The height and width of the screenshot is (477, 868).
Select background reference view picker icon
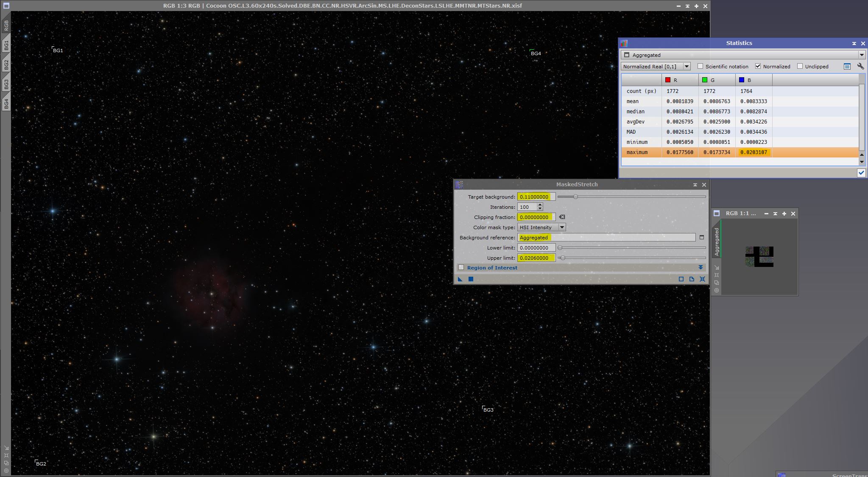pos(701,237)
